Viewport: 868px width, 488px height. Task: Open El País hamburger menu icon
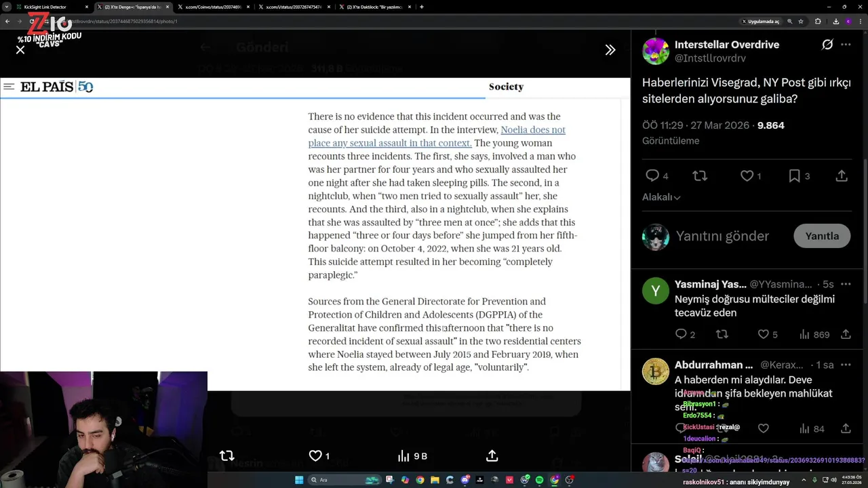9,87
